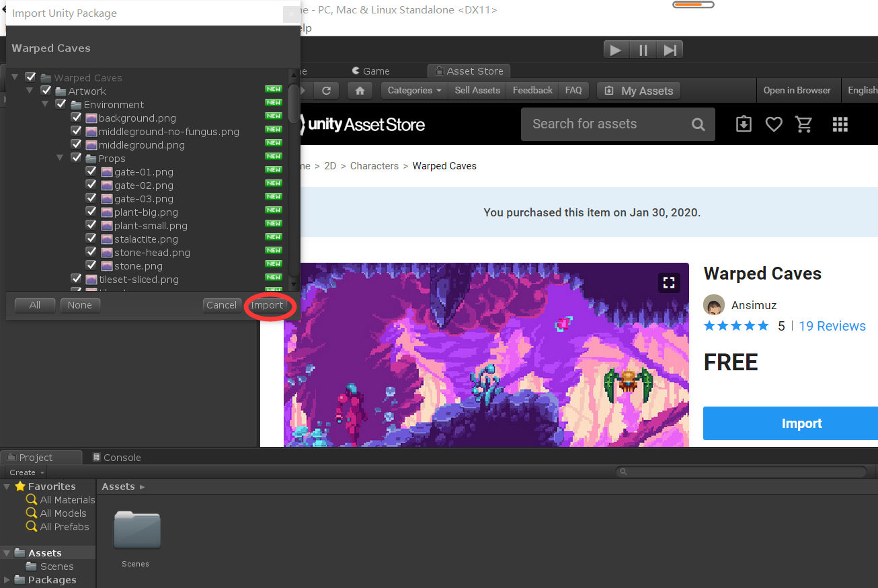Open the download manager icon in Asset Store
Screen dimensions: 878x588
[x=744, y=124]
